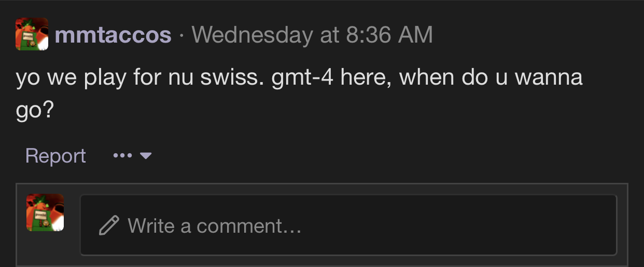The height and width of the screenshot is (267, 644).
Task: Expand the down arrow next to Report
Action: point(146,156)
